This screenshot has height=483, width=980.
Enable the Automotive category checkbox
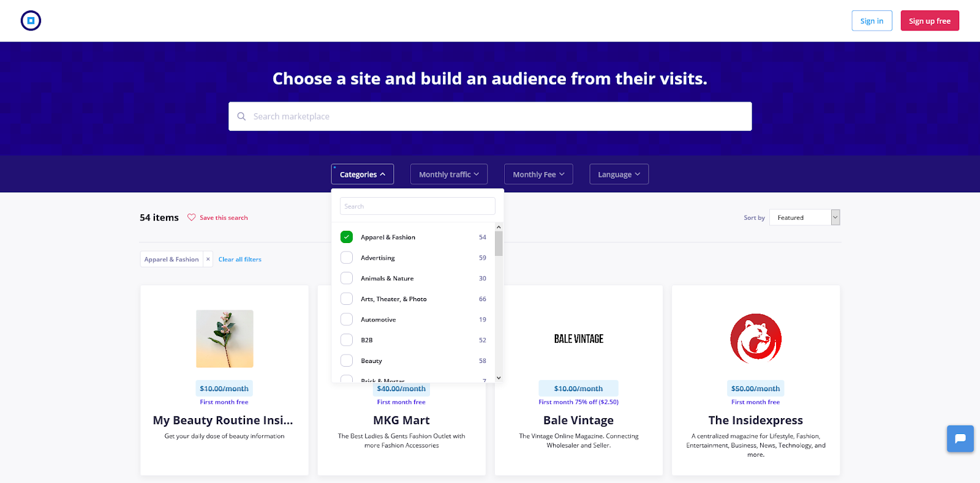click(x=347, y=320)
